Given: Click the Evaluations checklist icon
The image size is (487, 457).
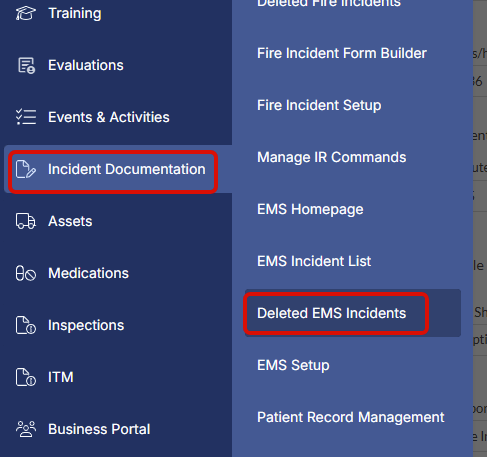Looking at the screenshot, I should (26, 65).
